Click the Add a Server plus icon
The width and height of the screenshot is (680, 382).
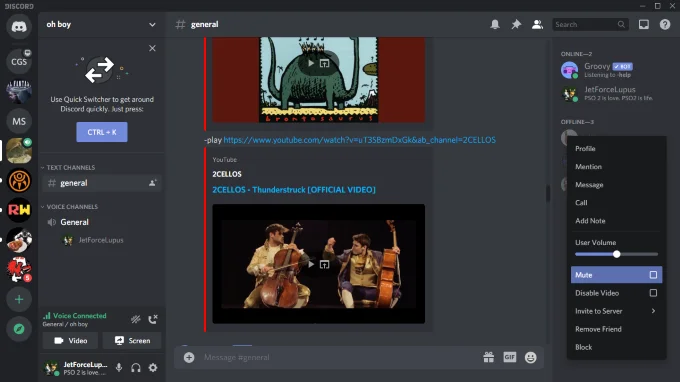[19, 299]
